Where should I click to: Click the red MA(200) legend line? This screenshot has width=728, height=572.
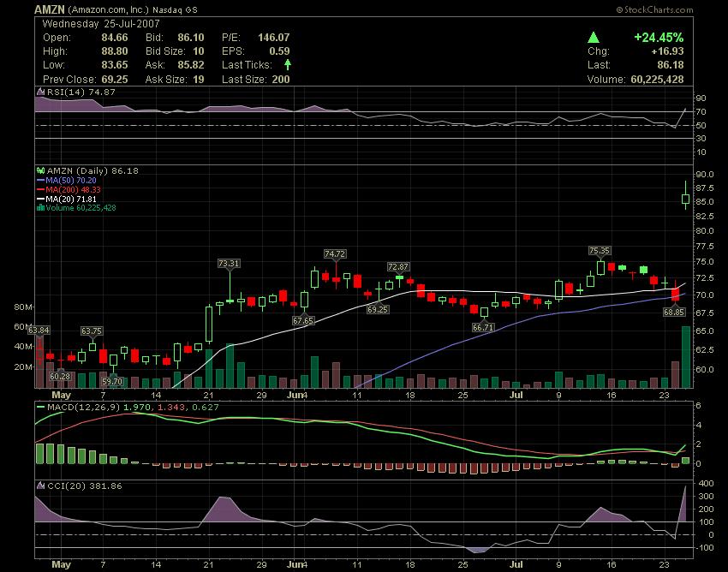click(41, 189)
